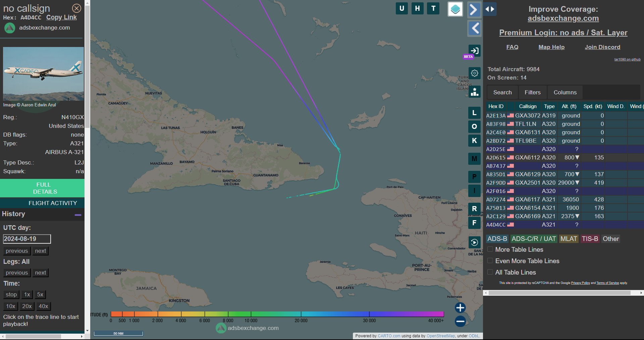Screen dimensions: 644x340
Task: Go to next UTC day
Action: click(41, 251)
